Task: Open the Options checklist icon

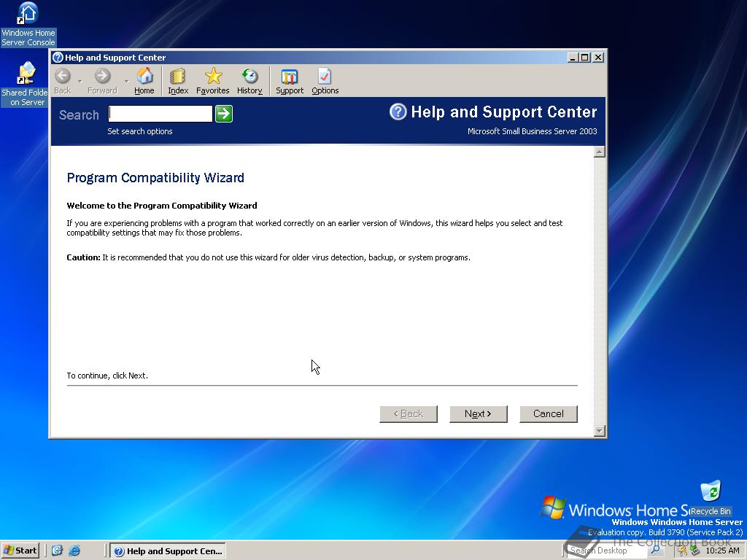Action: tap(325, 80)
